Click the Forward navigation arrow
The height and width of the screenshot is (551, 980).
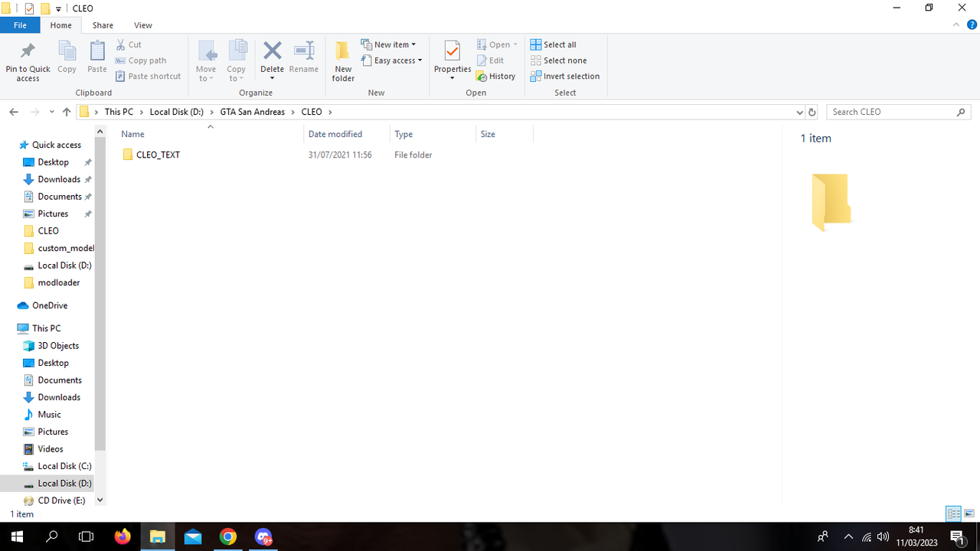(x=34, y=112)
